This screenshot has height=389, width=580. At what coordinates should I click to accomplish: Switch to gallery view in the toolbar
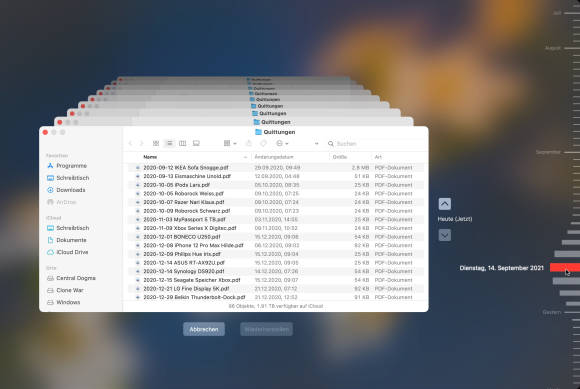click(196, 143)
